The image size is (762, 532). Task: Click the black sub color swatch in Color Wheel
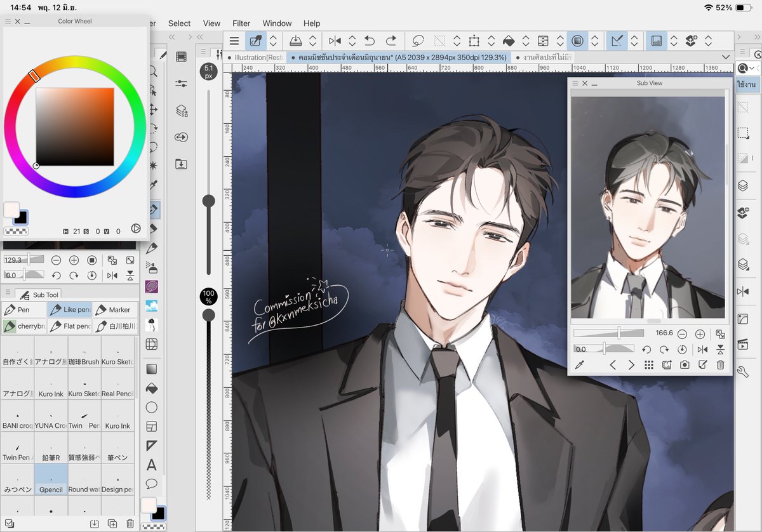pos(22,218)
